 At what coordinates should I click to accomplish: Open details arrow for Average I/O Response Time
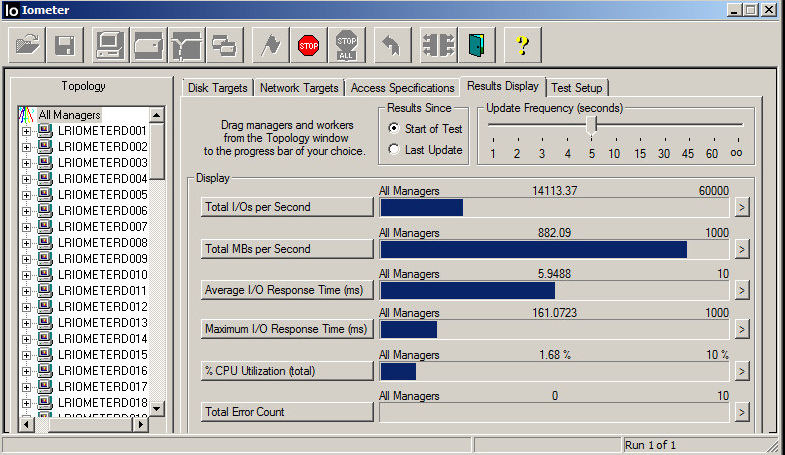click(742, 290)
